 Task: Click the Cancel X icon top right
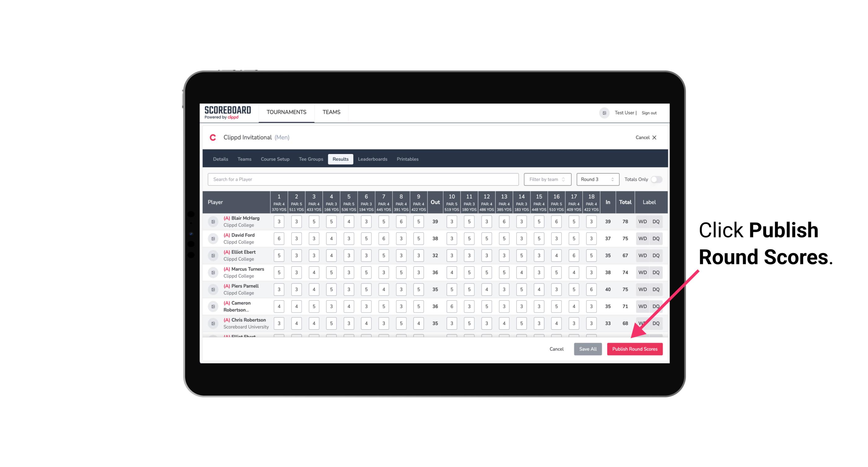coord(654,138)
